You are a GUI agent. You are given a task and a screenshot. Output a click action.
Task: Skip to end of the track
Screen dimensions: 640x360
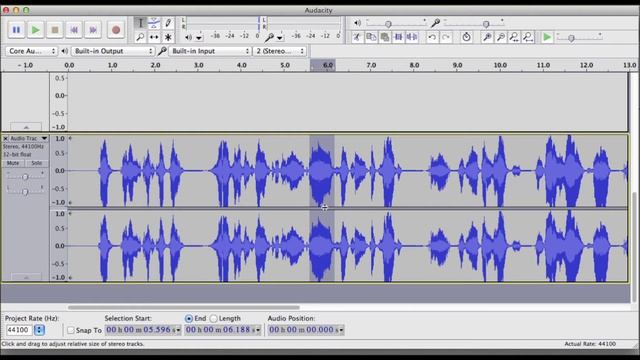[93, 30]
